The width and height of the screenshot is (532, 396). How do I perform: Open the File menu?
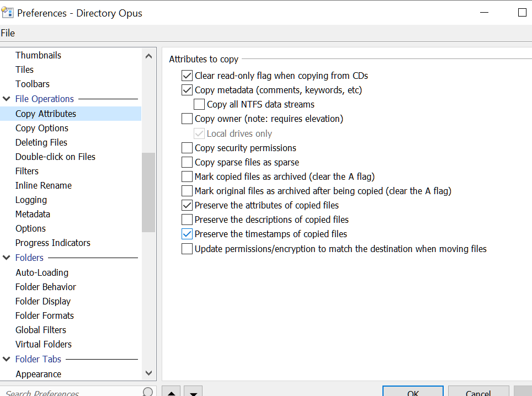(x=8, y=33)
